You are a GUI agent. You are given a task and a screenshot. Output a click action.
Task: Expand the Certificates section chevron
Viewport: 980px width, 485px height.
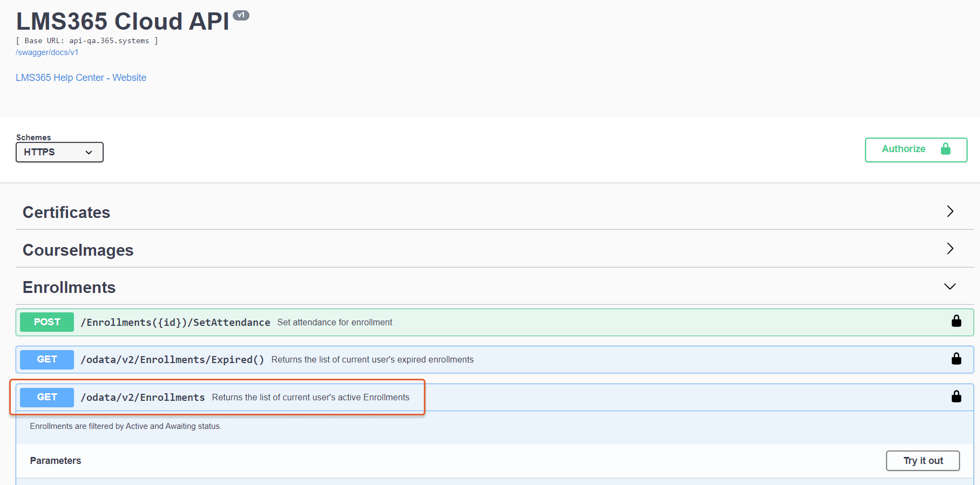point(950,211)
